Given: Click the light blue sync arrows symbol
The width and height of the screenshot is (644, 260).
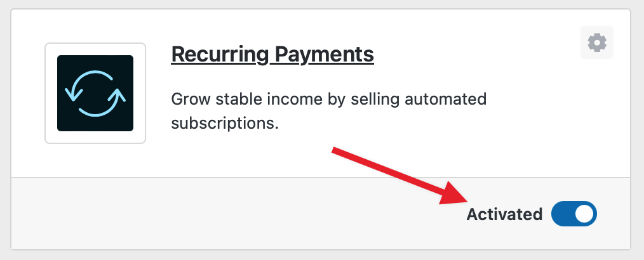Looking at the screenshot, I should pos(95,93).
